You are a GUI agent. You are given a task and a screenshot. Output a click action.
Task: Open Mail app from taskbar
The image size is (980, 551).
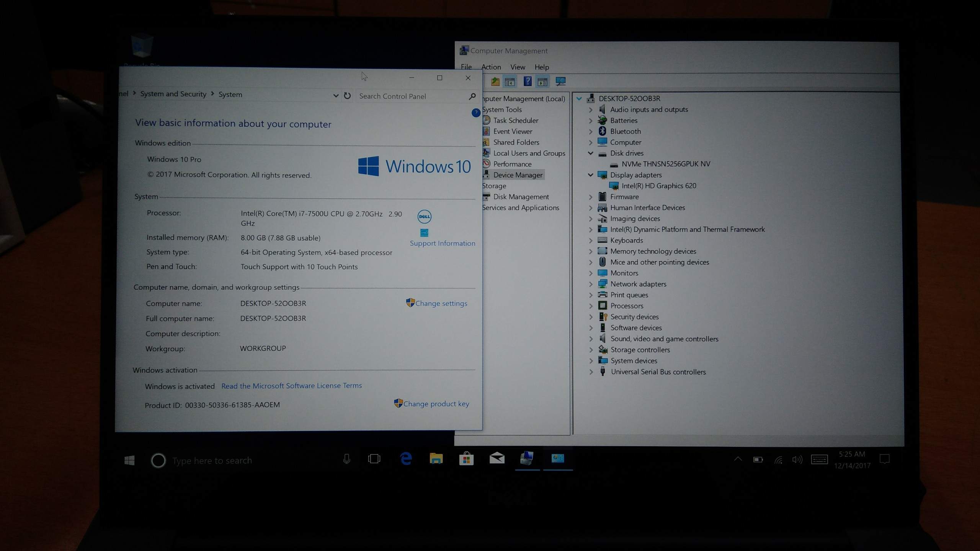pyautogui.click(x=497, y=458)
